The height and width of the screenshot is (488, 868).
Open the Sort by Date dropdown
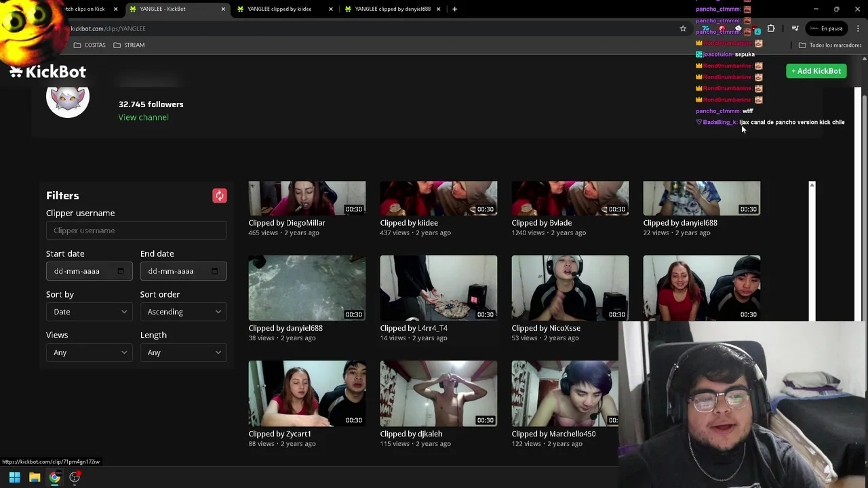(89, 312)
